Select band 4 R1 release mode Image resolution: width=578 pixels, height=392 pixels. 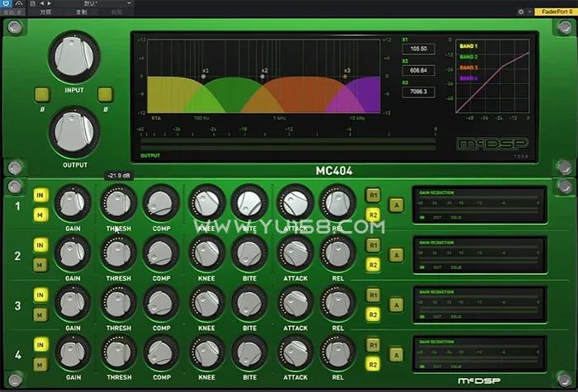coord(373,345)
